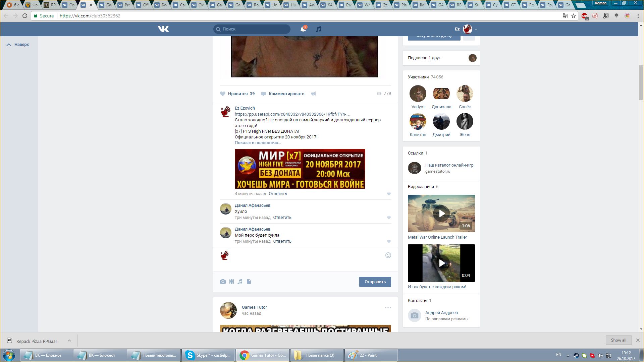Click the address bar URL
This screenshot has height=362, width=644.
click(90, 16)
